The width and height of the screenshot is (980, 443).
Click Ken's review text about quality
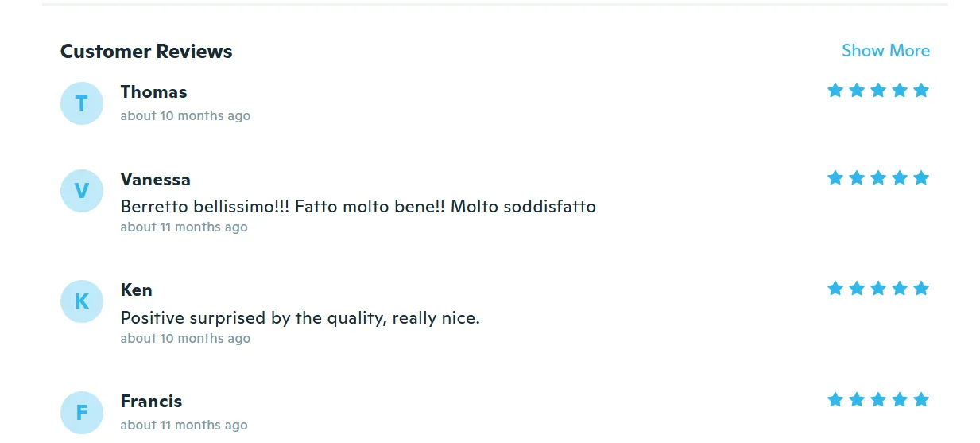[x=300, y=318]
